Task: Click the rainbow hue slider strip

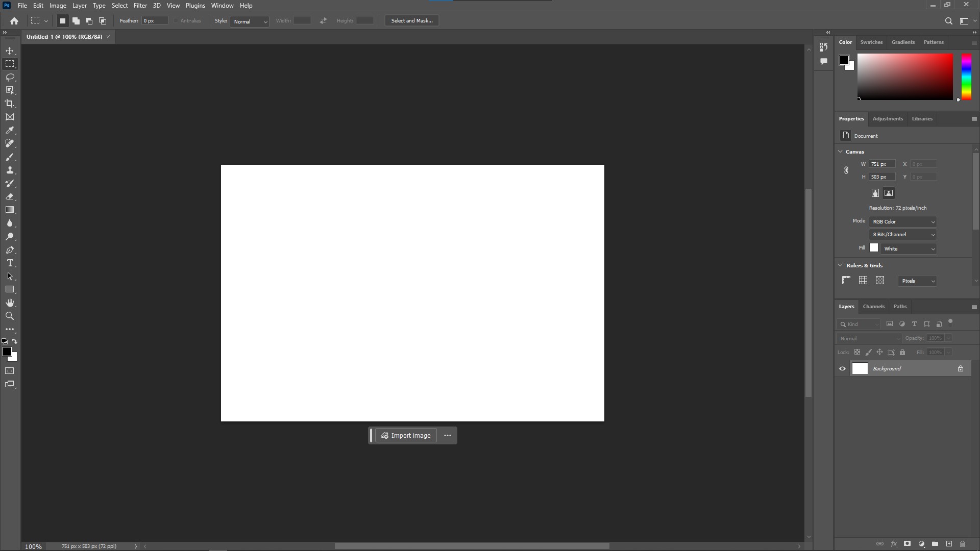Action: click(x=966, y=77)
